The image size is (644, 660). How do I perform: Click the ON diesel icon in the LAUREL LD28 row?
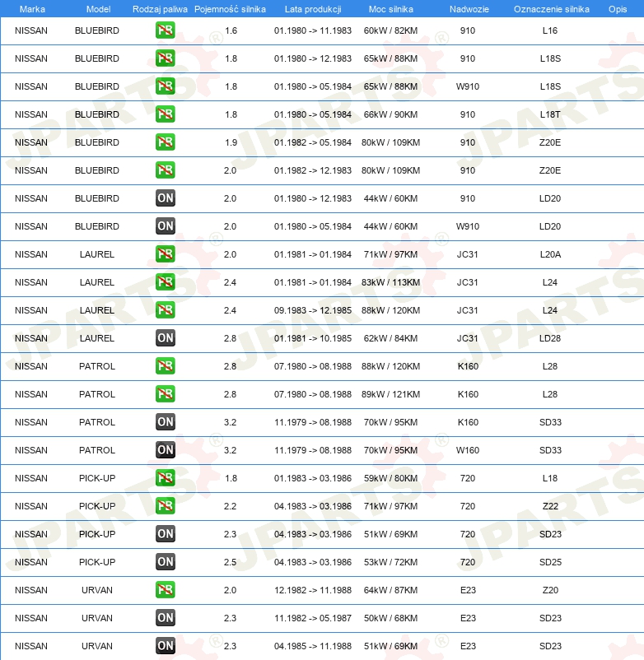point(165,338)
